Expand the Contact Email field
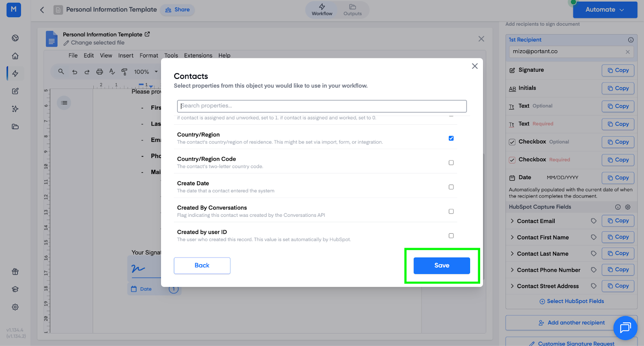This screenshot has height=346, width=644. pos(512,221)
